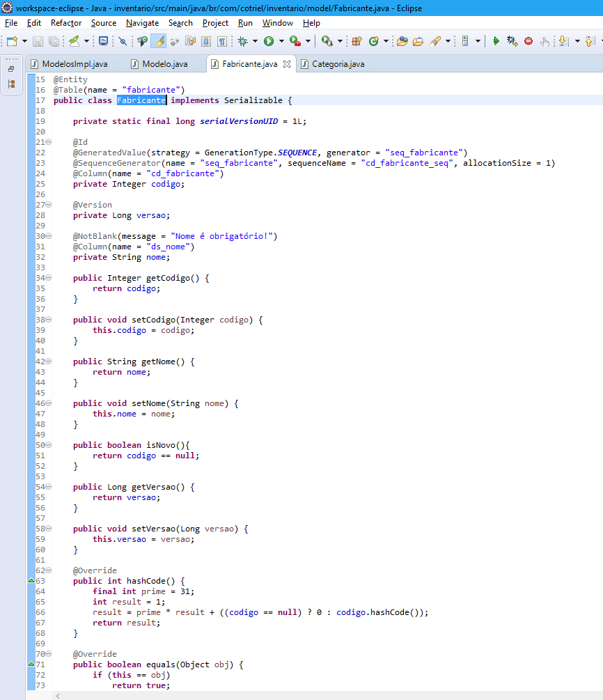Viewport: 603px width, 700px height.
Task: Click the Next Annotation arrow icon
Action: coord(563,41)
